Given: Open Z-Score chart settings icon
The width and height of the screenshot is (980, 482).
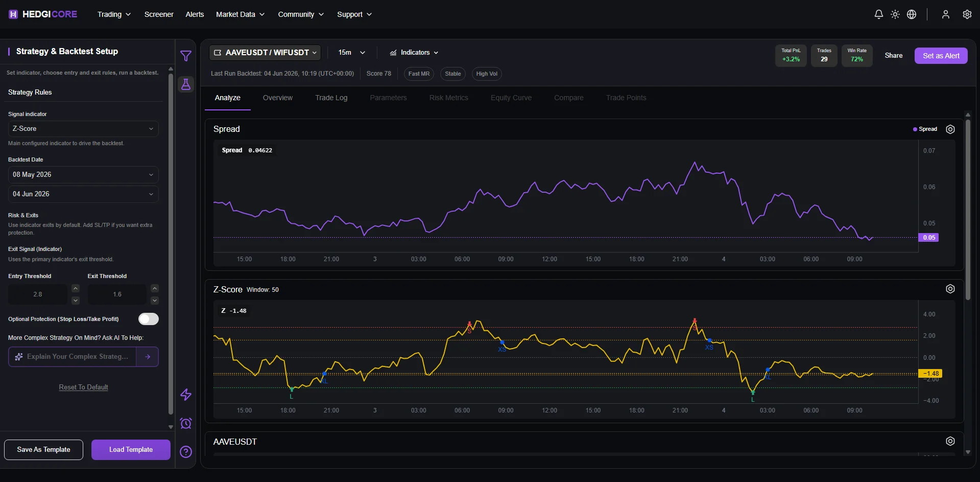Looking at the screenshot, I should click(950, 289).
